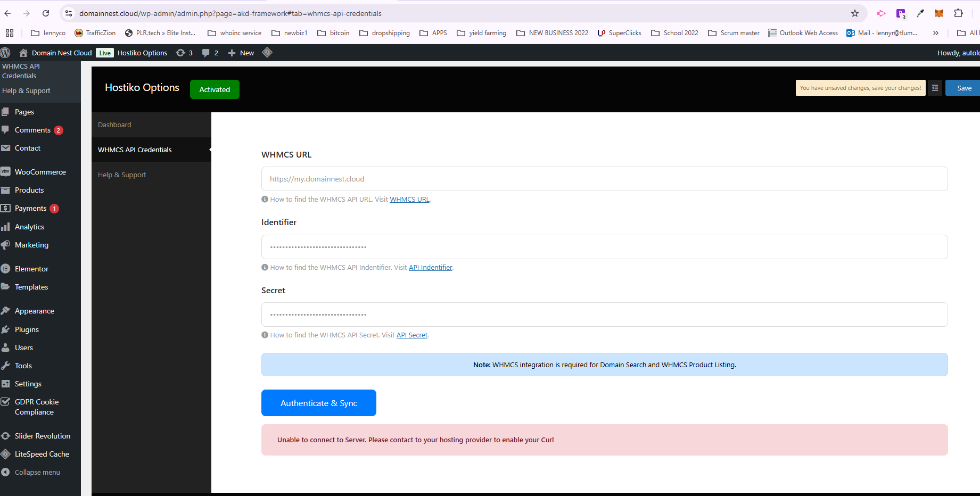Focus the WHMCS URL input field

coord(604,179)
